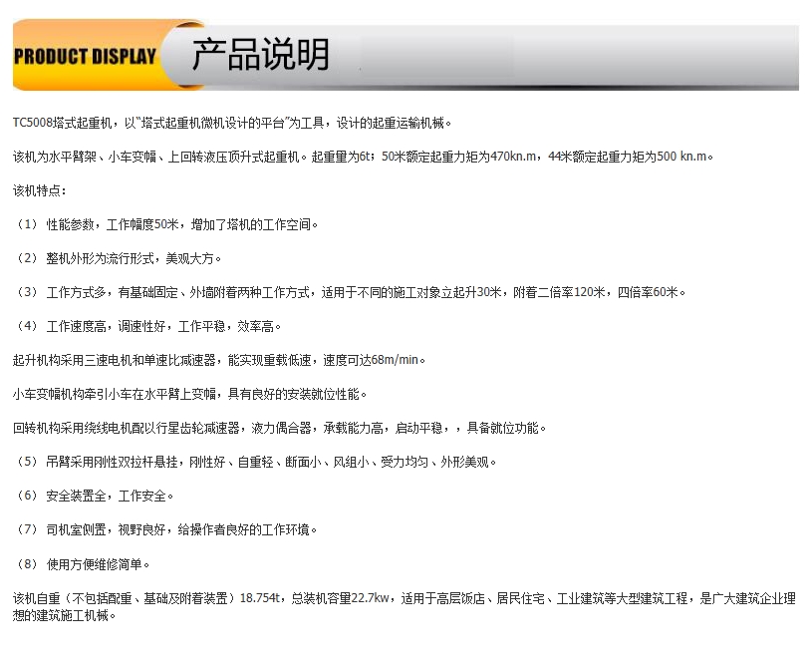Click the 小车变幅机构 sentence
Screen dimensions: 812x670
tap(189, 394)
